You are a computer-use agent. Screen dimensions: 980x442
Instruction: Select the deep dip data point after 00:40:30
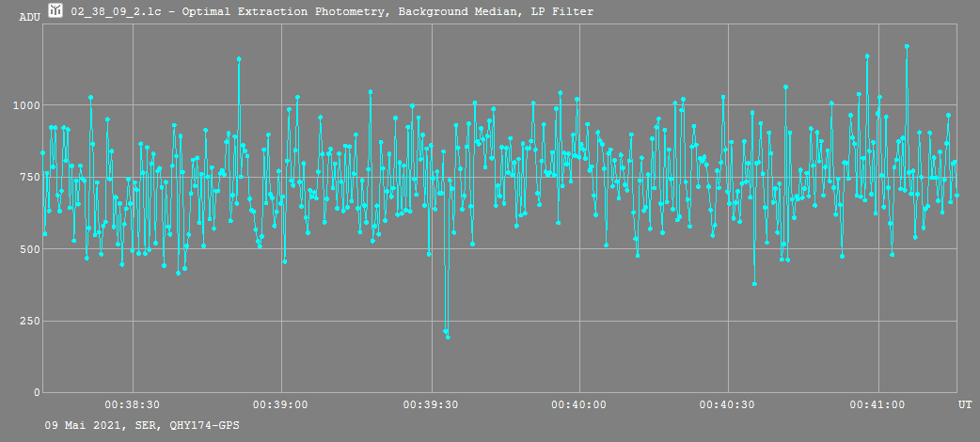click(754, 283)
